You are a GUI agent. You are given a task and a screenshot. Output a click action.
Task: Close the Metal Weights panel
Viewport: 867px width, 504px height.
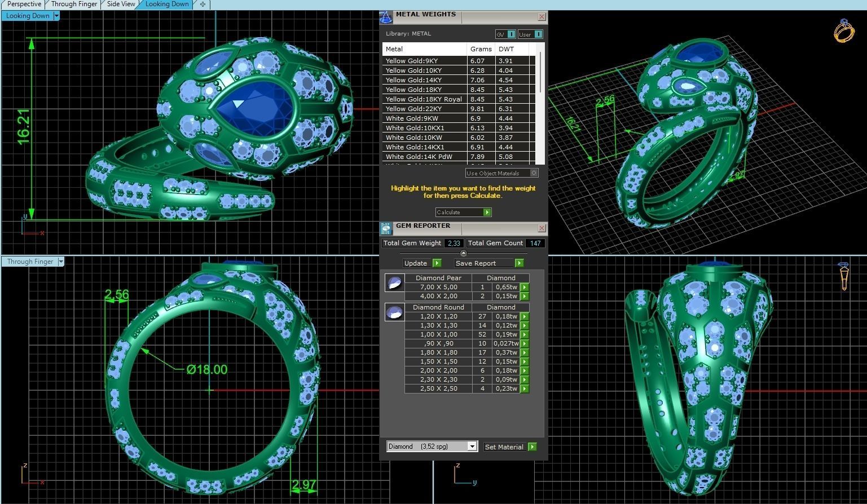[x=542, y=17]
